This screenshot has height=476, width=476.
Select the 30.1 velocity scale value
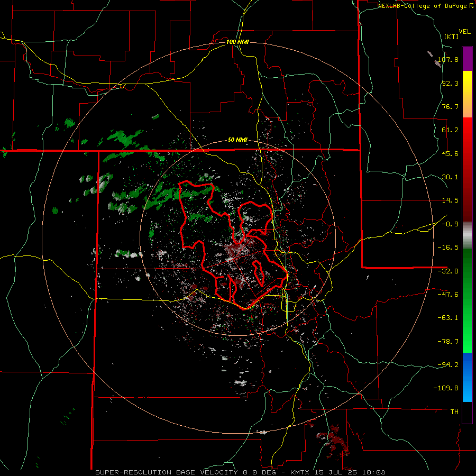[x=450, y=177]
